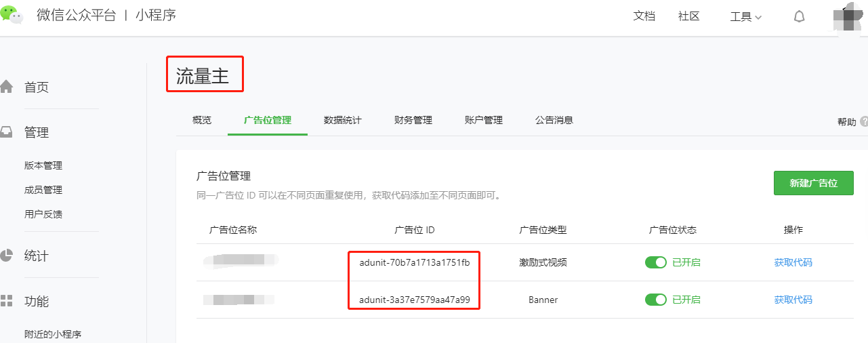
Task: Open 首页 in the sidebar
Action: point(37,87)
